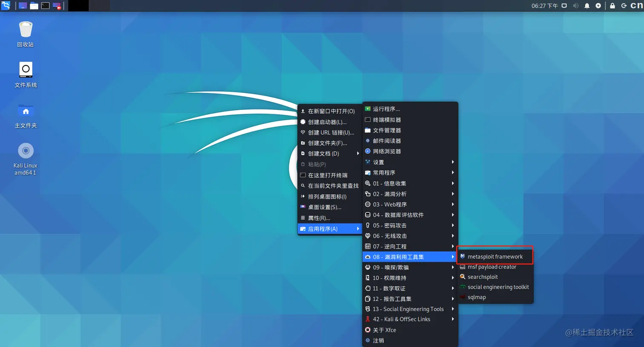
Task: Launch sqlmap
Action: point(495,297)
